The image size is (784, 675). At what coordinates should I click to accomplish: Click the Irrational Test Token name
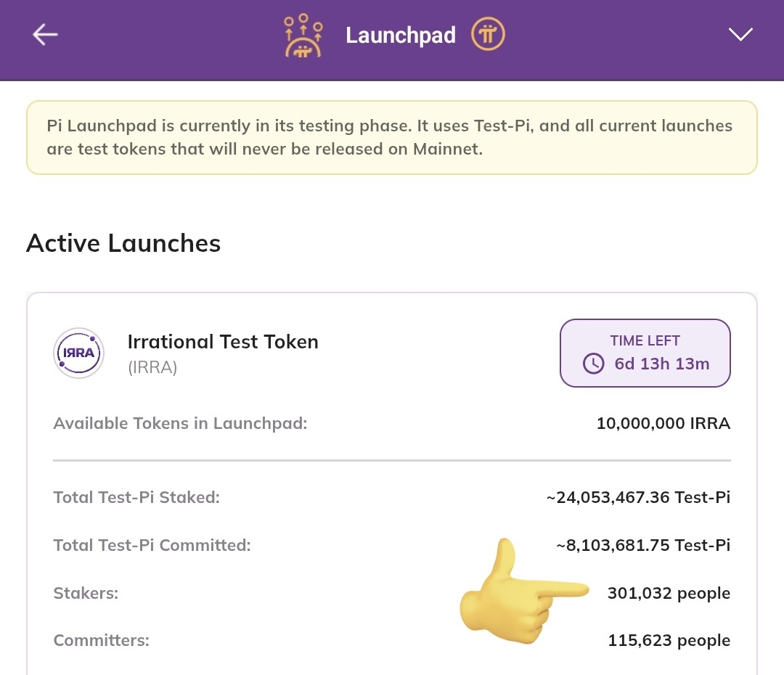coord(223,341)
